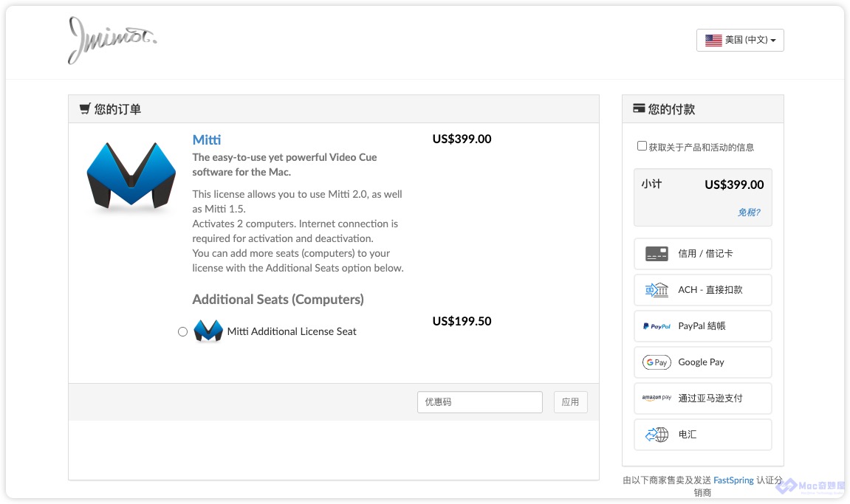Click the Additional Seats (Computers) heading

click(x=278, y=299)
